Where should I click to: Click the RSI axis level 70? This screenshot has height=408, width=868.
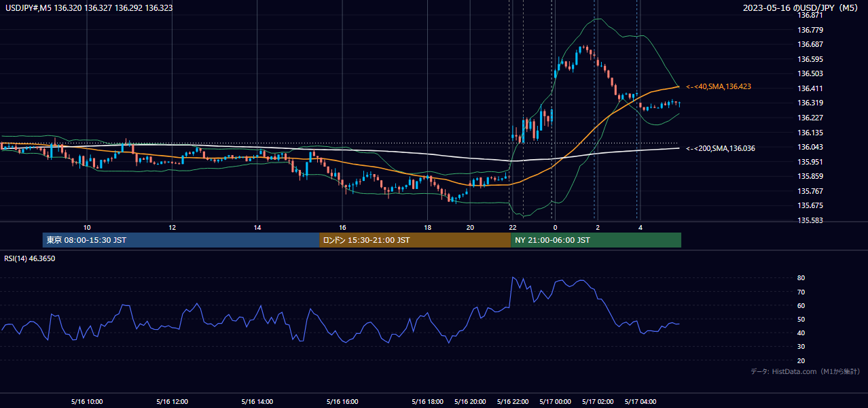pyautogui.click(x=801, y=292)
